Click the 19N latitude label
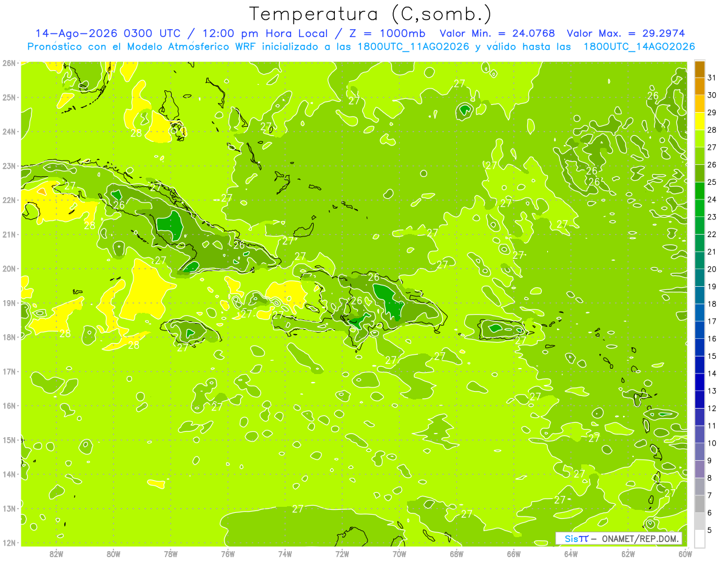Image resolution: width=728 pixels, height=562 pixels. click(8, 303)
